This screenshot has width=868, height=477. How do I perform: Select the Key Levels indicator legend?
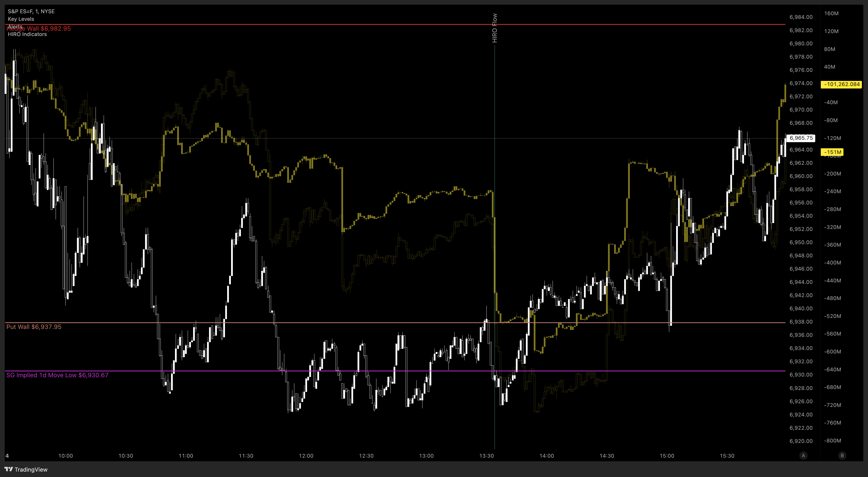(21, 19)
